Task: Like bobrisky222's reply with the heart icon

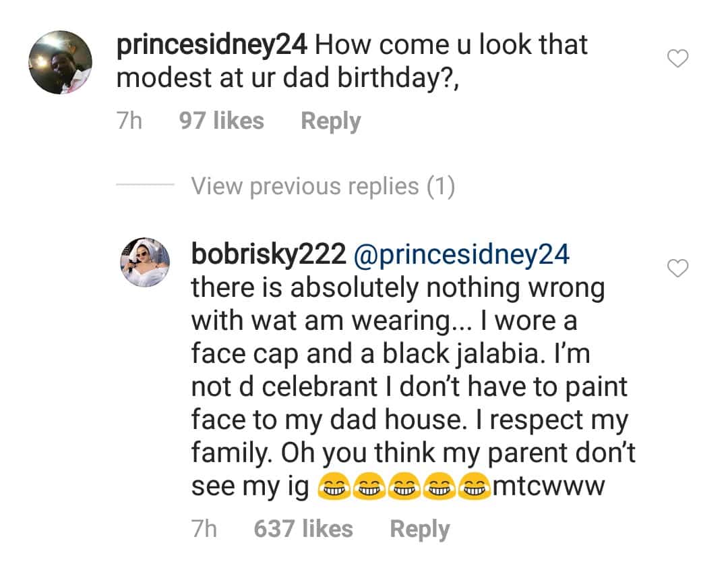Action: coord(677,268)
